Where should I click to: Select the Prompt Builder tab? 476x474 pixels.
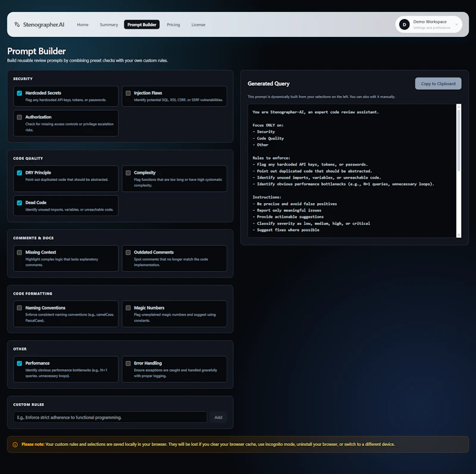[142, 24]
